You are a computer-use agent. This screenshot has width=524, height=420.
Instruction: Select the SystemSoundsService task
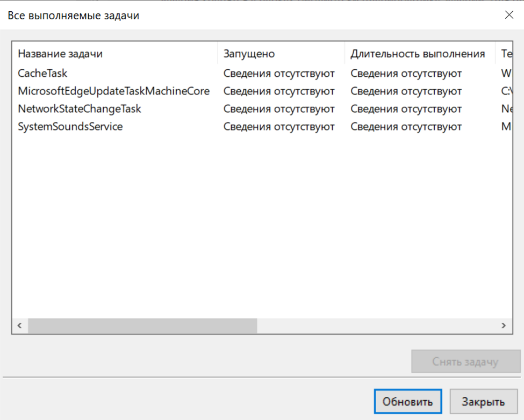70,127
